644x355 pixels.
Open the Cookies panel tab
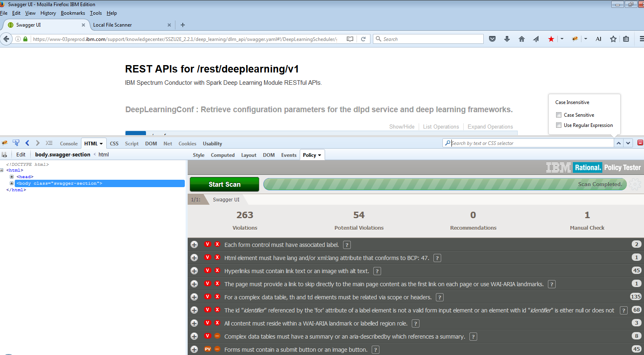point(187,144)
